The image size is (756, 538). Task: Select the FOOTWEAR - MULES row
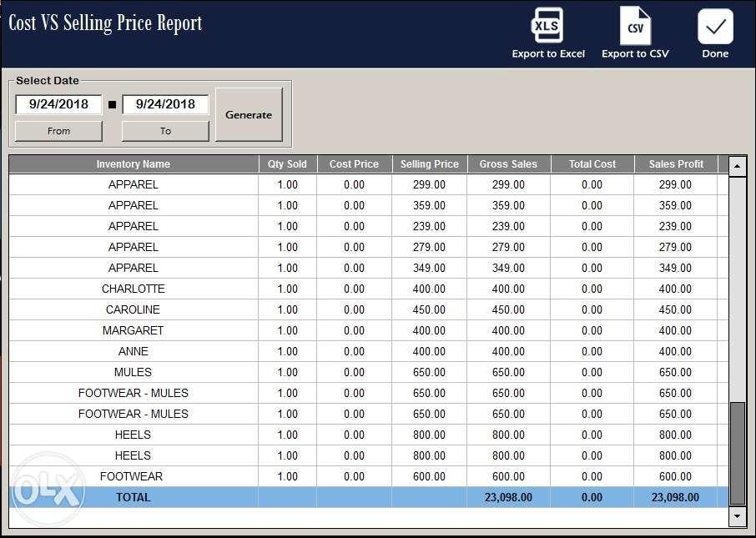point(133,393)
